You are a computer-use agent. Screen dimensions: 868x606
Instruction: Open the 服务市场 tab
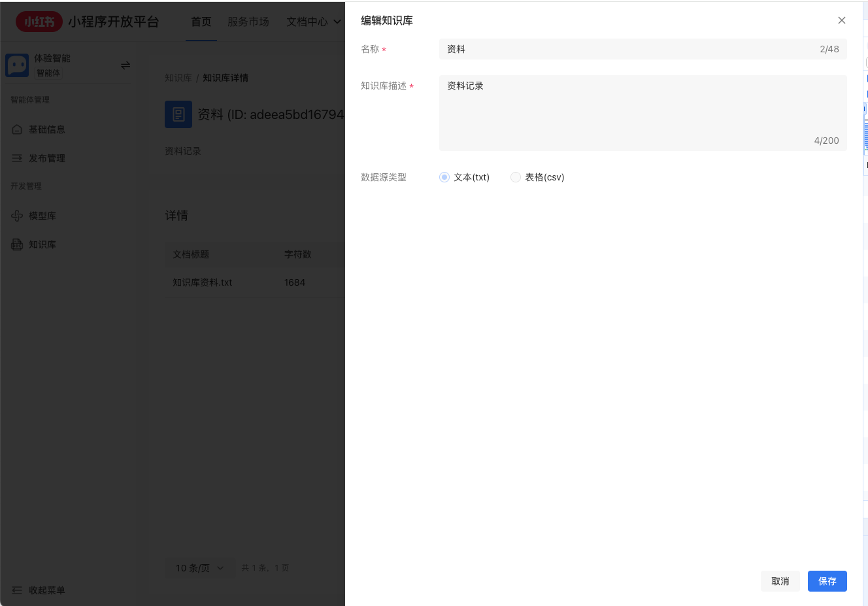point(248,22)
